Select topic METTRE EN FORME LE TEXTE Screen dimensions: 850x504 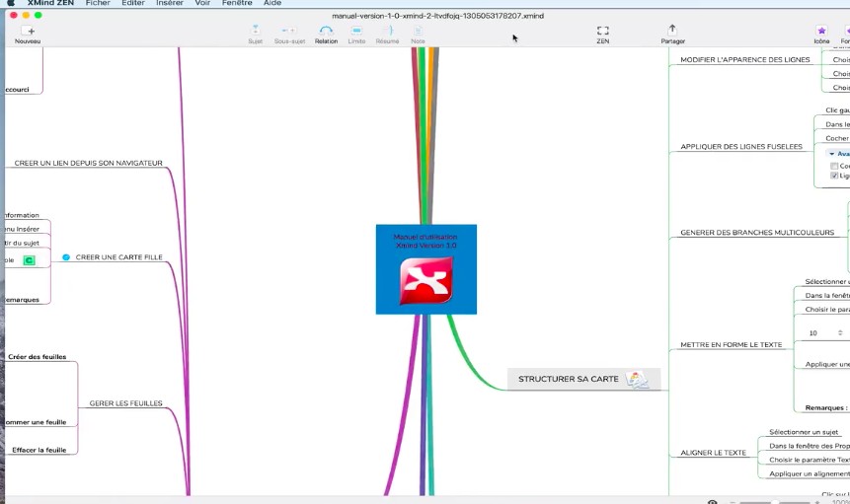(732, 344)
